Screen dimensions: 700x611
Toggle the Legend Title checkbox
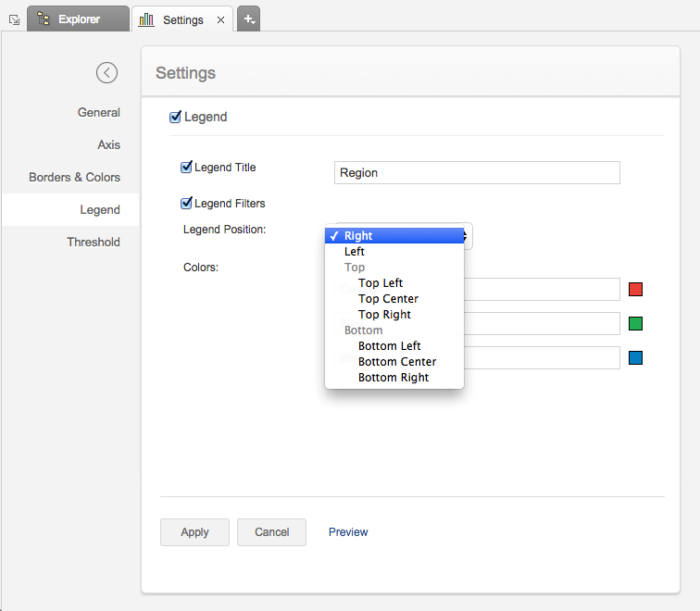click(187, 168)
